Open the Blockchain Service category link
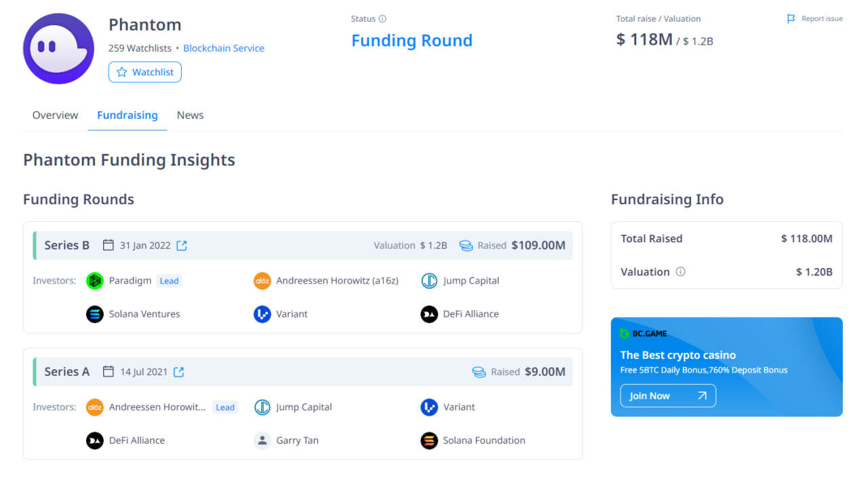Image resolution: width=868 pixels, height=477 pixels. point(224,48)
